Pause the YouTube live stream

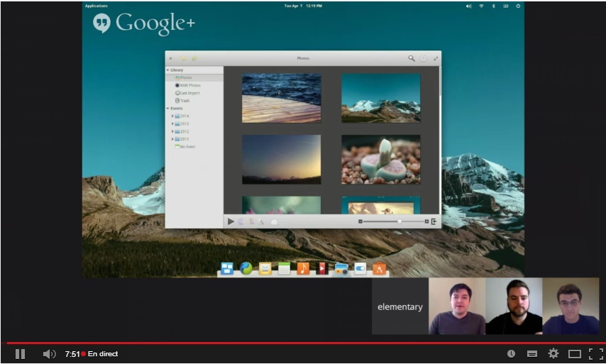(x=20, y=354)
